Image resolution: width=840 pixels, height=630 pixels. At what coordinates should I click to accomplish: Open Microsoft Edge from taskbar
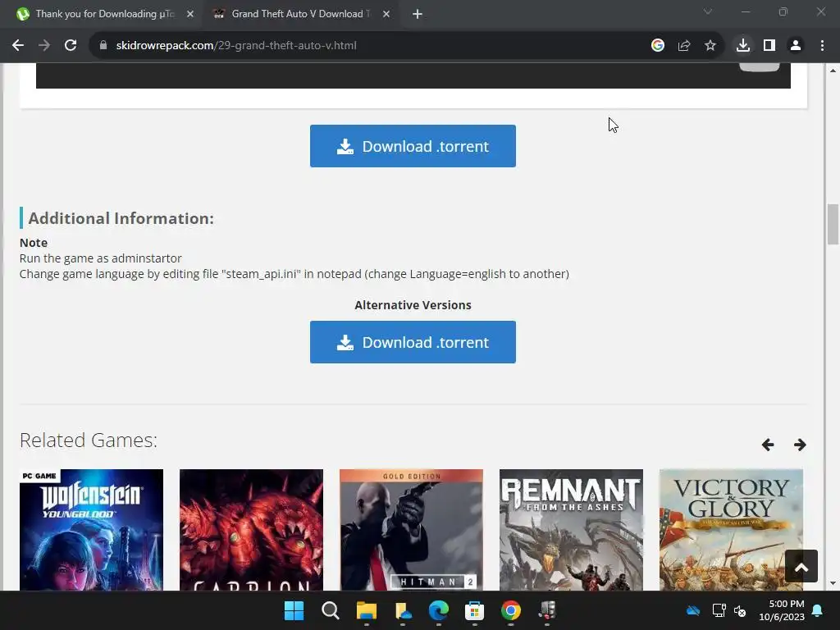439,610
